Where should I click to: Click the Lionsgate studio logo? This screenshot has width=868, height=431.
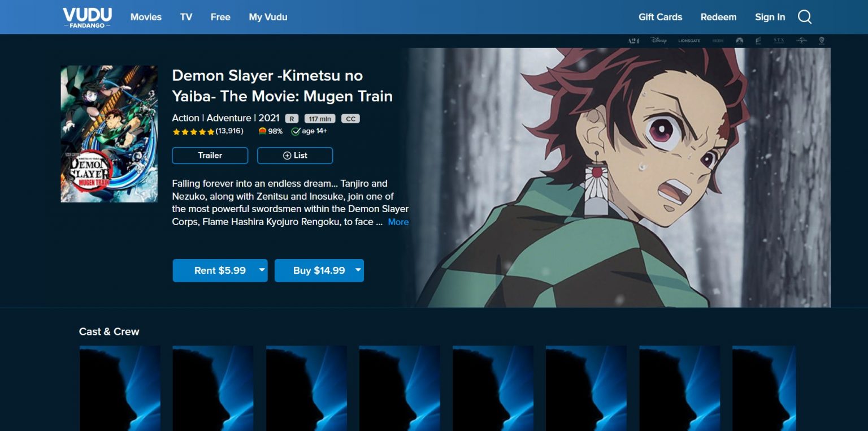coord(689,41)
